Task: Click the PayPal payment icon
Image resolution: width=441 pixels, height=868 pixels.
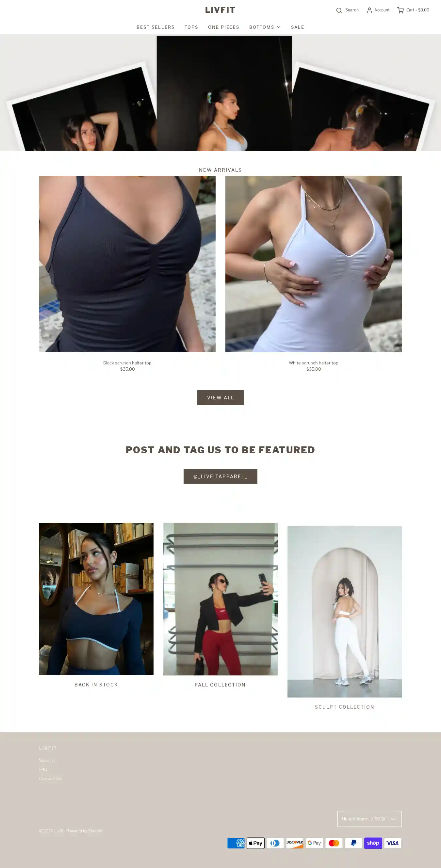Action: coord(353,843)
